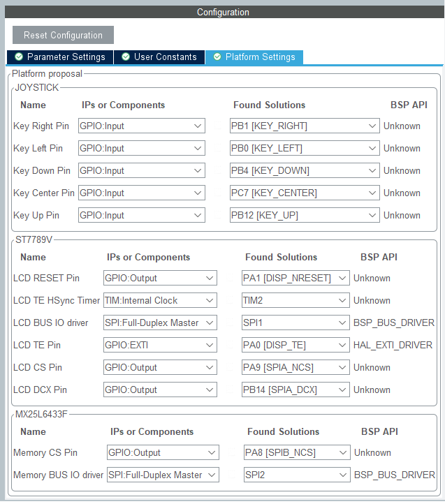This screenshot has height=504, width=445.
Task: Expand Key Down Pin GPIO:Input combo box
Action: coord(142,170)
